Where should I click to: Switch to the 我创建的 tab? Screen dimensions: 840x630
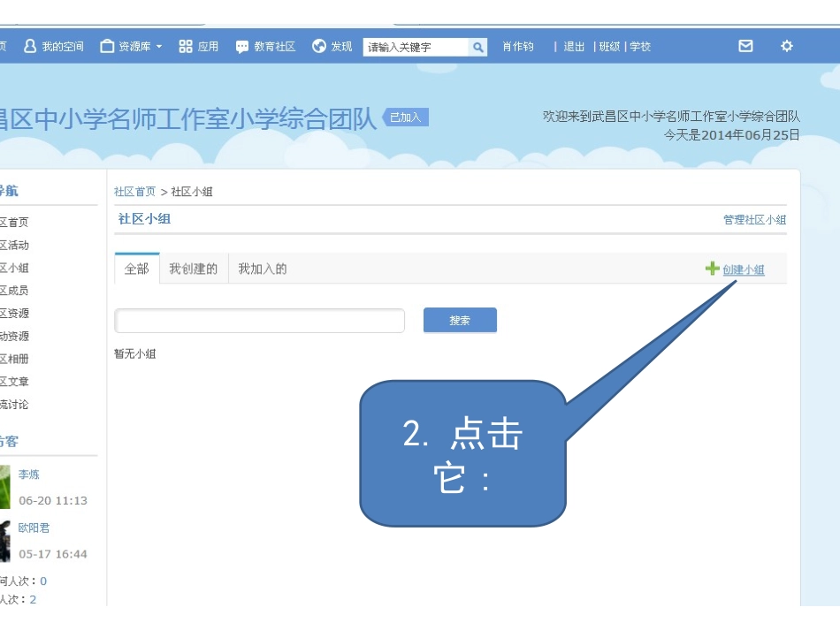click(194, 269)
